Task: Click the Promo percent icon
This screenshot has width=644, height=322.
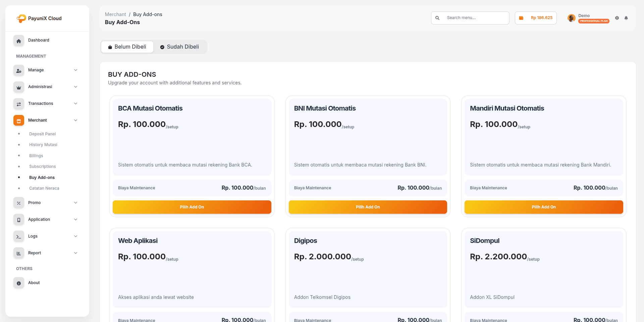Action: 19,203
